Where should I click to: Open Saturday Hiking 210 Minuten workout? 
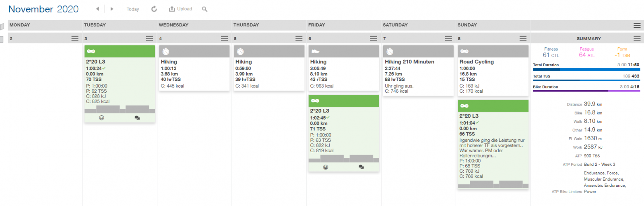409,62
